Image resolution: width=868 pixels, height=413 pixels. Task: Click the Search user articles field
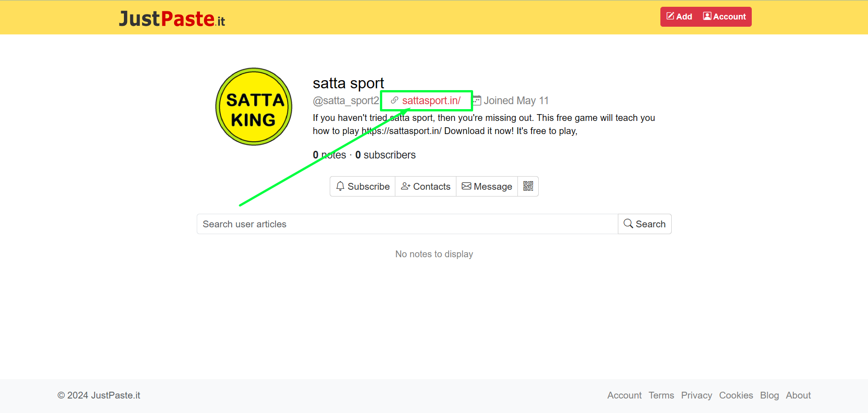pyautogui.click(x=407, y=224)
